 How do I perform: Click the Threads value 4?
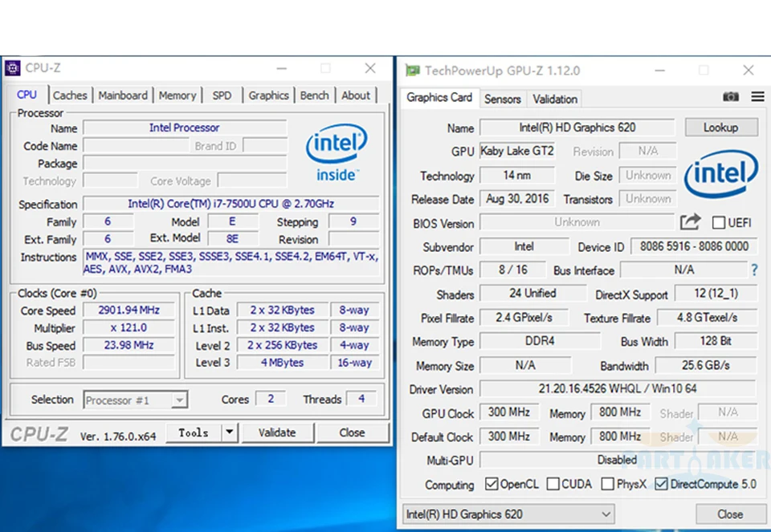click(x=361, y=398)
